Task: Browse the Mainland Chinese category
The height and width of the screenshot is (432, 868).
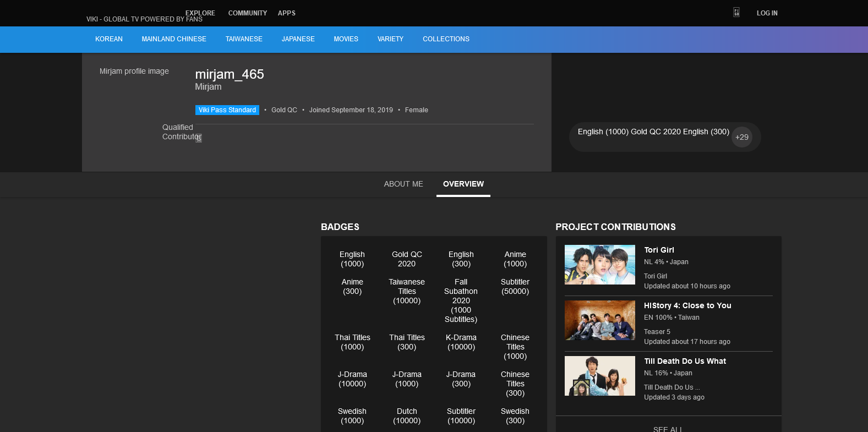Action: (x=174, y=39)
